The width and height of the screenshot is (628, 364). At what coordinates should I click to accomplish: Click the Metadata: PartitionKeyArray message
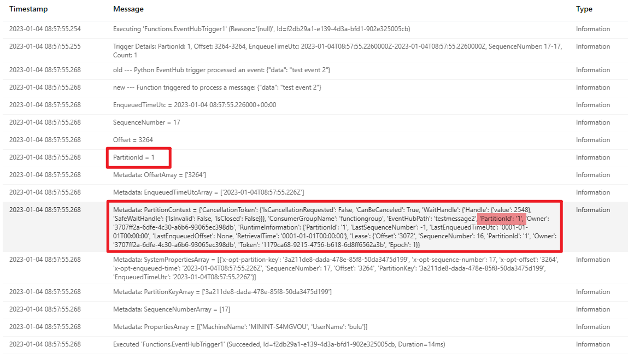click(x=222, y=292)
